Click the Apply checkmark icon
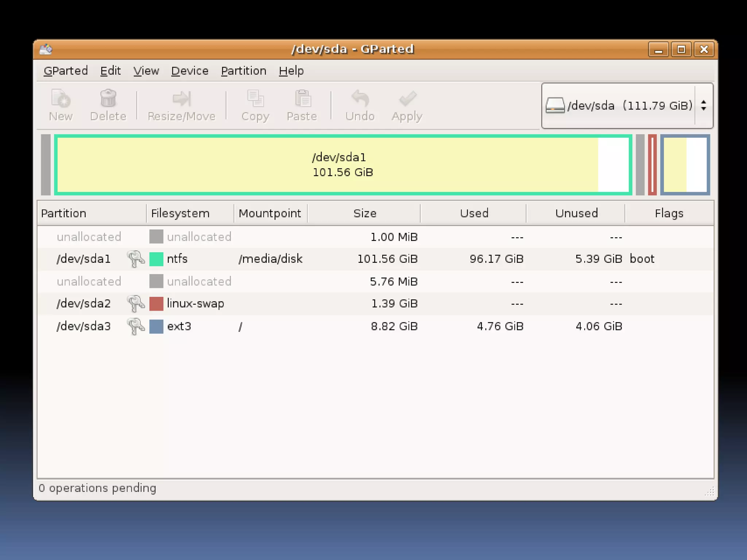Image resolution: width=747 pixels, height=560 pixels. [407, 99]
